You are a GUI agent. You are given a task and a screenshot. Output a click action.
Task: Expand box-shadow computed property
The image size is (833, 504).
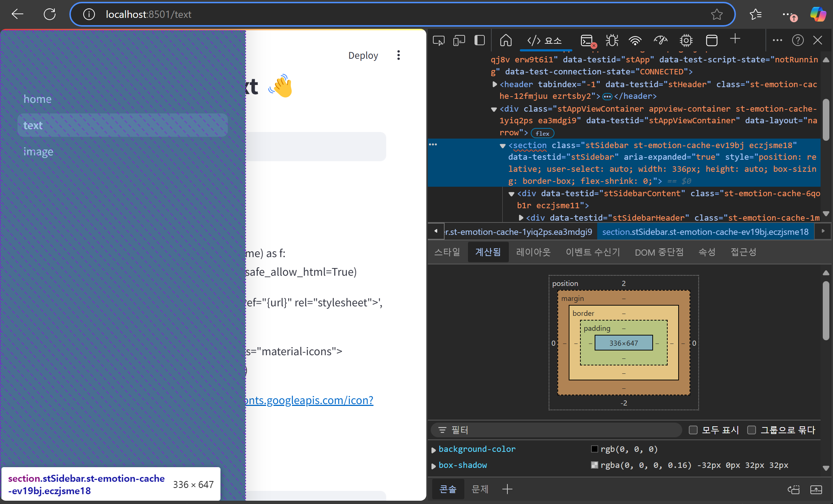coord(434,466)
